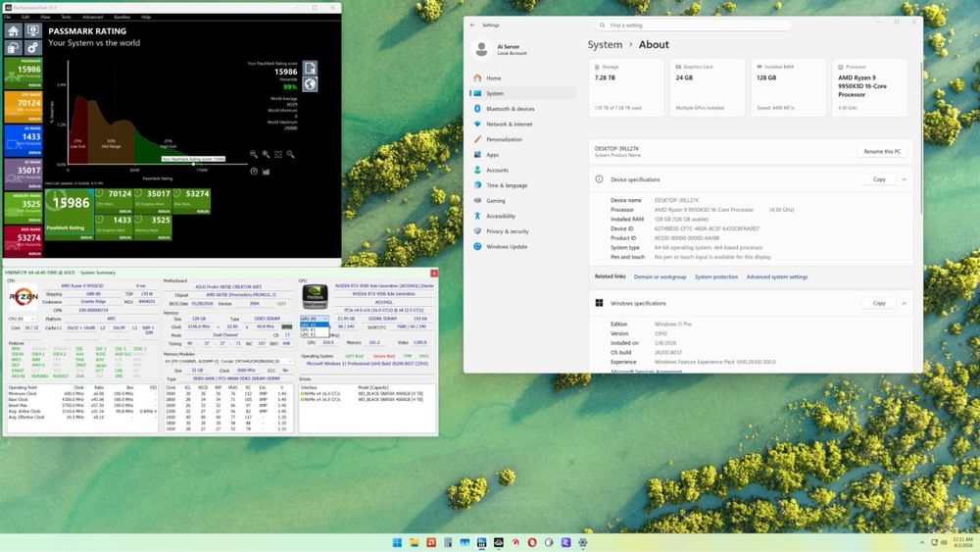Open the CPU #0 selector dropdown in HWiNFO
This screenshot has width=980, height=552.
(x=21, y=319)
